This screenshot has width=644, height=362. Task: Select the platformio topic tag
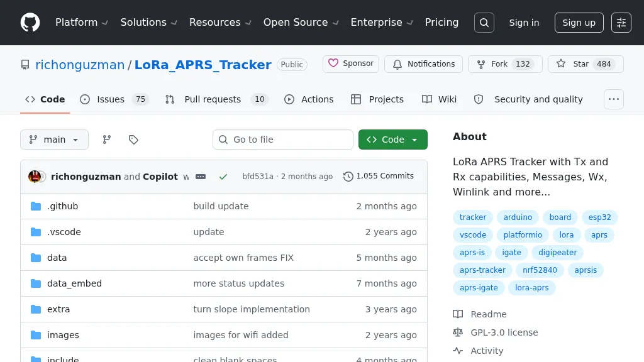click(x=523, y=235)
